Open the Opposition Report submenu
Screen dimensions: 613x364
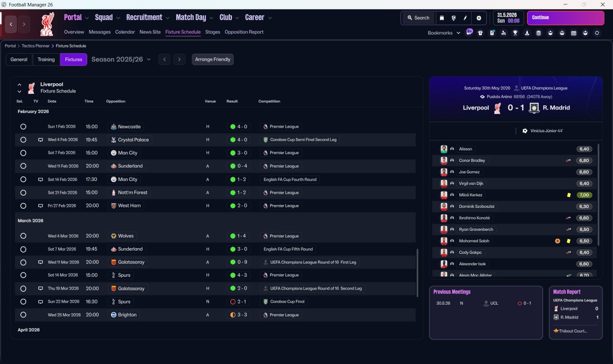click(244, 32)
